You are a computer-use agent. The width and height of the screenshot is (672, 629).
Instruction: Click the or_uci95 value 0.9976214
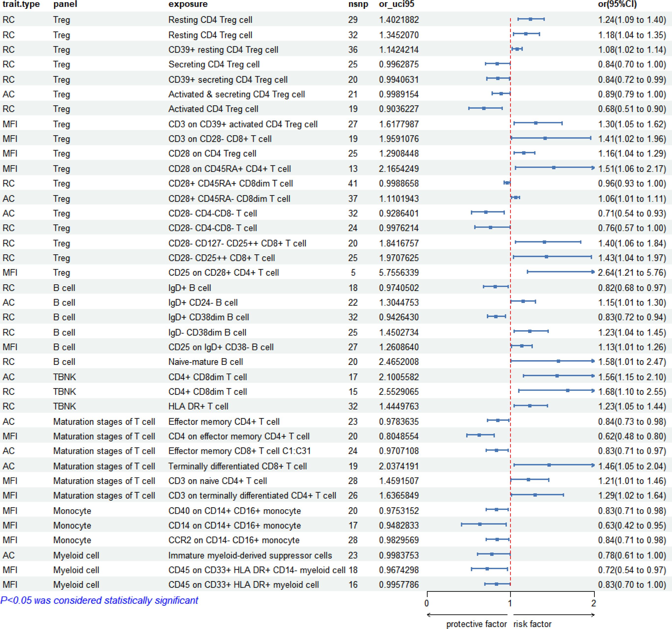click(x=399, y=228)
